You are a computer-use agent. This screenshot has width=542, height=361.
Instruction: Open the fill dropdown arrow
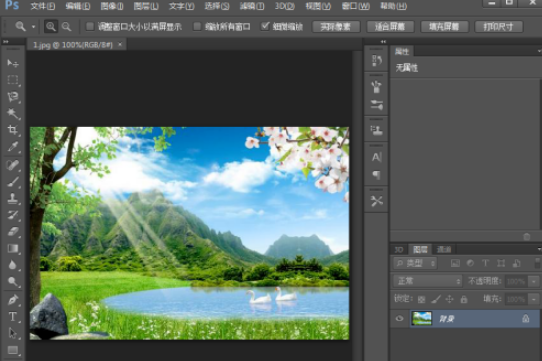click(x=534, y=299)
